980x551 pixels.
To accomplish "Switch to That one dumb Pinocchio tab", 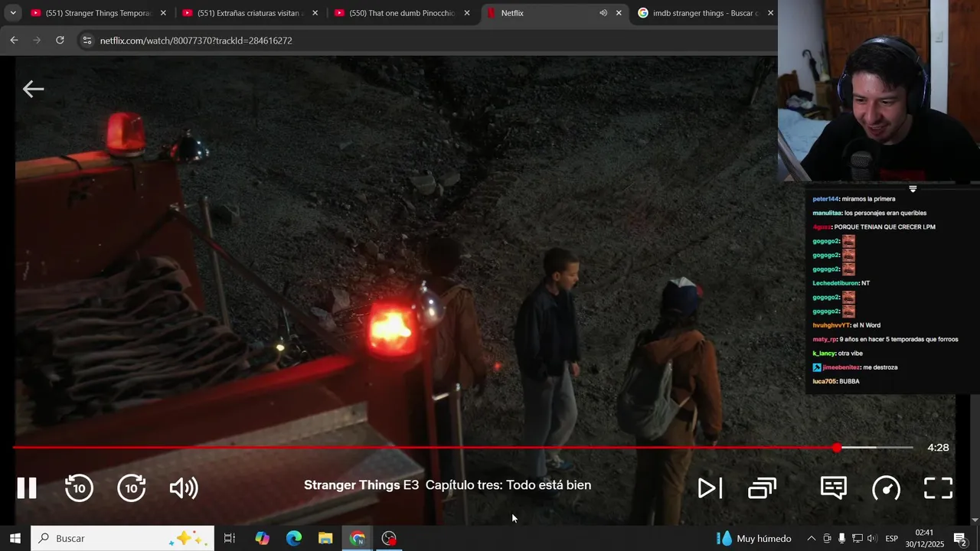I will tap(402, 13).
